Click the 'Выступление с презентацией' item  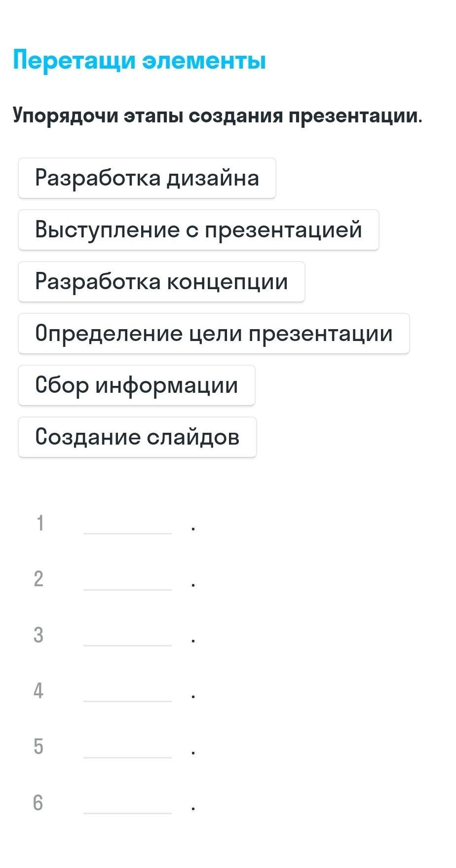point(198,230)
